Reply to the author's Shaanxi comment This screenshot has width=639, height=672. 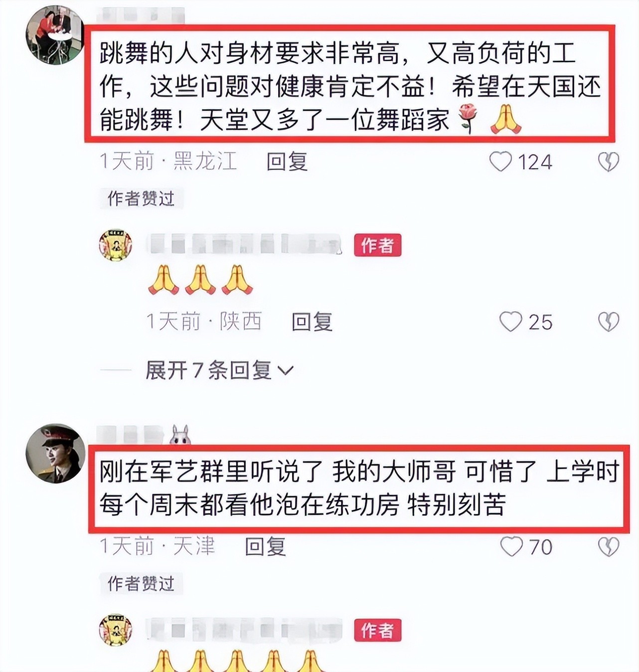click(x=312, y=322)
